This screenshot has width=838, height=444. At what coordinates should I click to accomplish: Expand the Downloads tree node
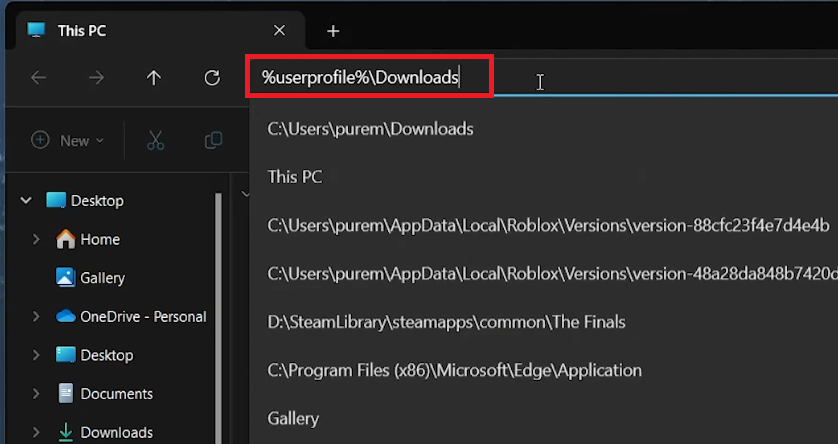pyautogui.click(x=36, y=432)
